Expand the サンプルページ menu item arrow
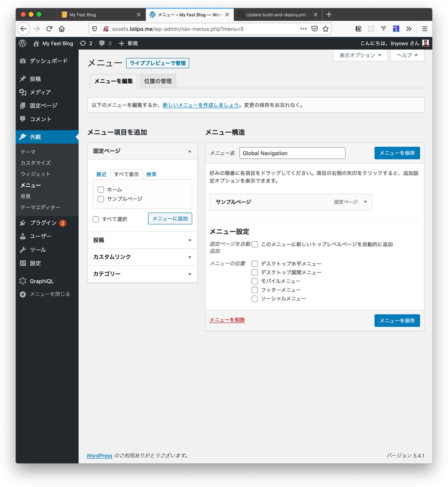Image resolution: width=448 pixels, height=487 pixels. click(x=365, y=202)
